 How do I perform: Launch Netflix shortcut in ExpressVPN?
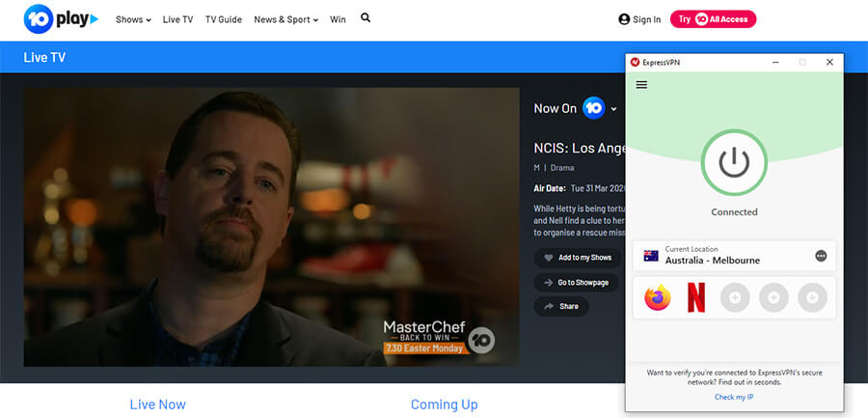click(695, 297)
